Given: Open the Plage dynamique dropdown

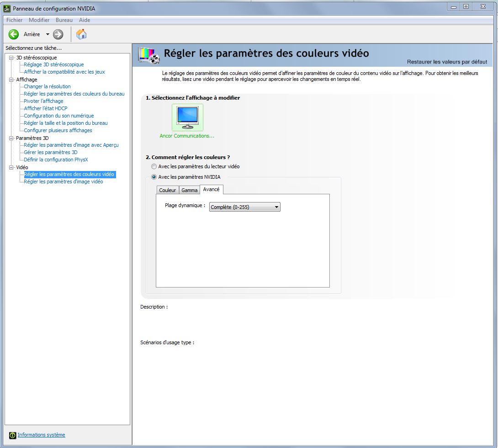Looking at the screenshot, I should click(x=244, y=207).
